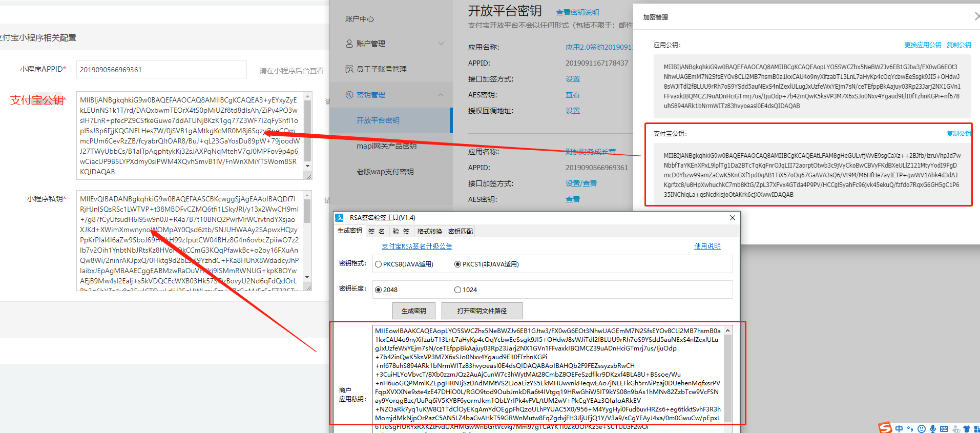Click 设置 for 授权回调地址
Image resolution: width=980 pixels, height=433 pixels.
point(573,111)
